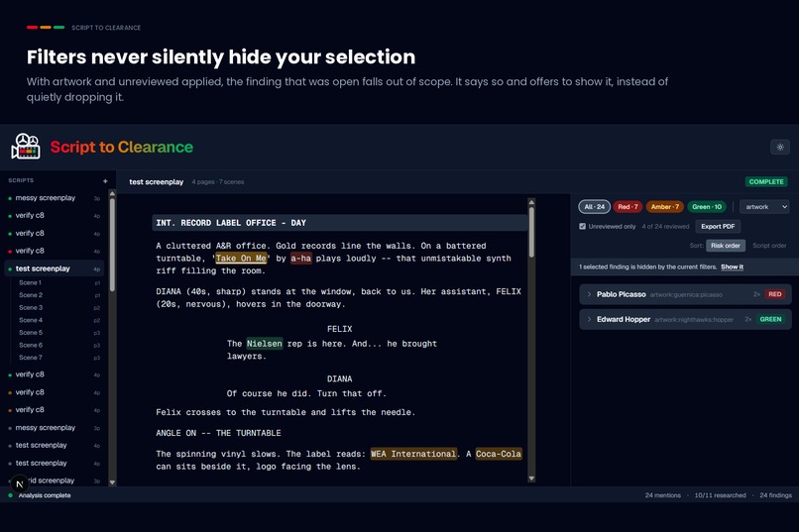This screenshot has height=532, width=799.
Task: Jump to Scene 1 in sidebar
Action: click(30, 282)
